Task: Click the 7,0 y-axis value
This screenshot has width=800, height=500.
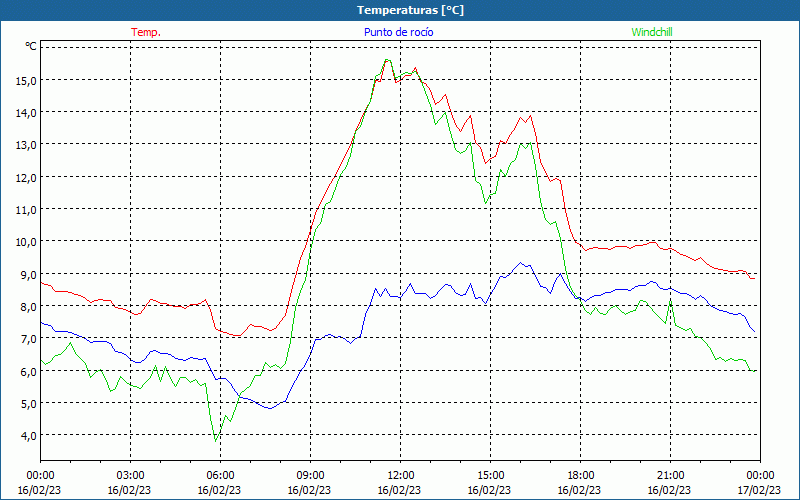Action: click(29, 338)
